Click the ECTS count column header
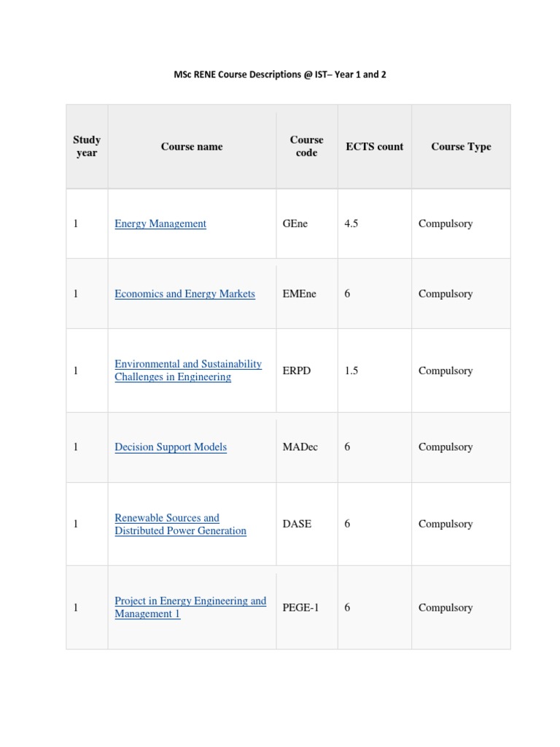Screen dimensions: 560x747 click(x=374, y=147)
